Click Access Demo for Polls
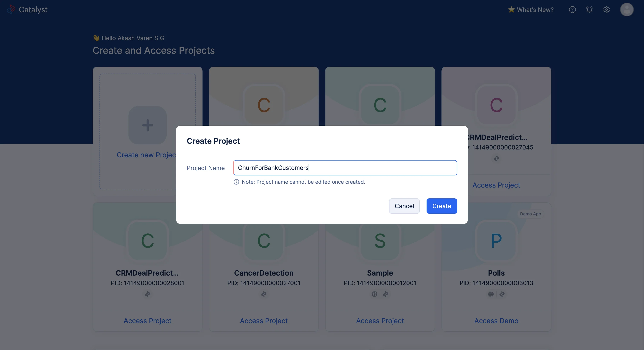This screenshot has width=644, height=350. click(x=496, y=321)
